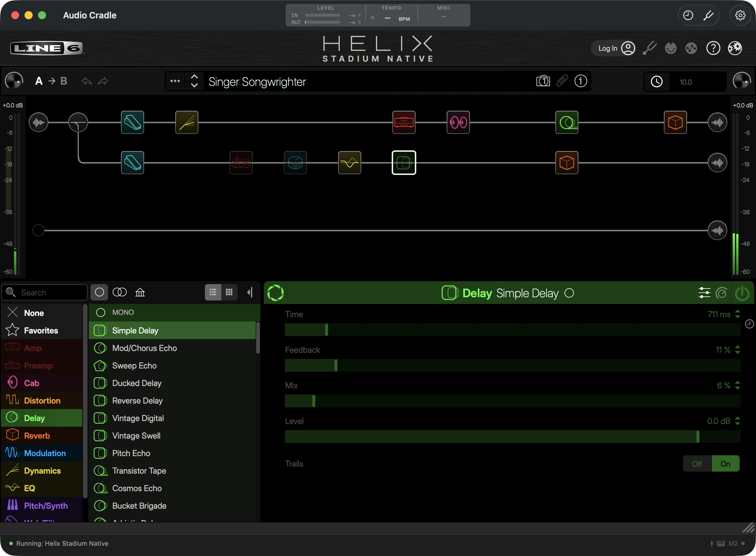
Task: Choose the Mod/Chorus Echo model
Action: [172, 348]
